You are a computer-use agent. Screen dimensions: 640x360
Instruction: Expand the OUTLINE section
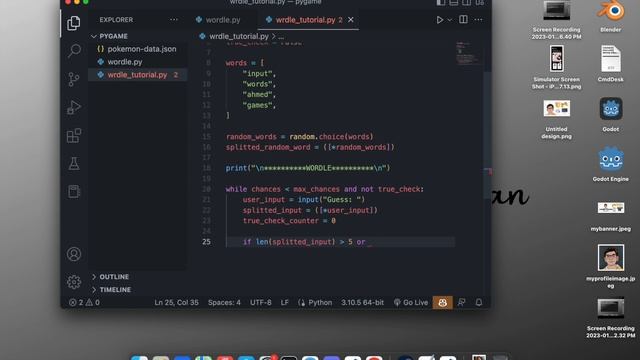coord(113,277)
